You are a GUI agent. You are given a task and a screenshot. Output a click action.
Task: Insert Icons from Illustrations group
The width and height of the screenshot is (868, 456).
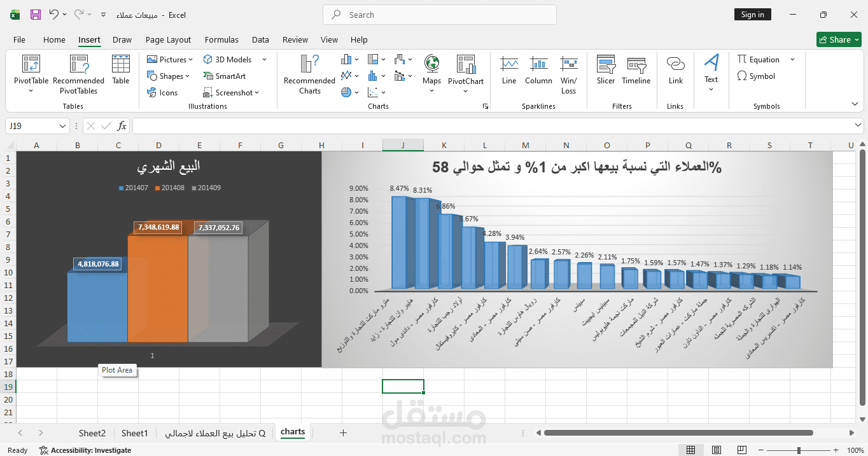[x=162, y=93]
